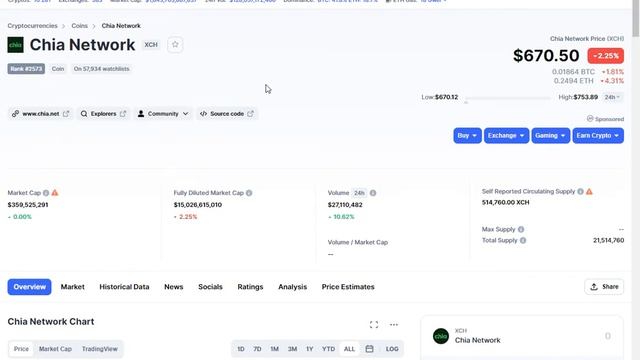
Task: Set chart range to 1M
Action: pyautogui.click(x=274, y=349)
